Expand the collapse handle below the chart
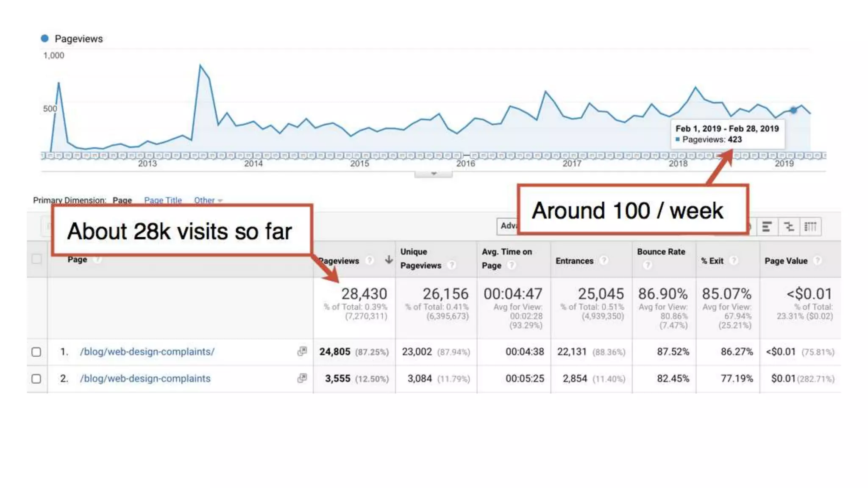This screenshot has height=488, width=868. click(x=433, y=174)
